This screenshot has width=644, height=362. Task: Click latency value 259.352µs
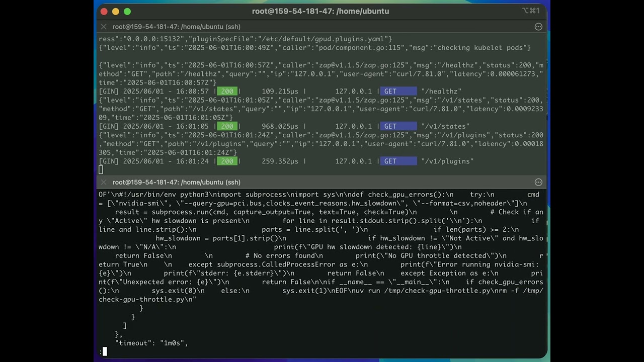(x=280, y=161)
